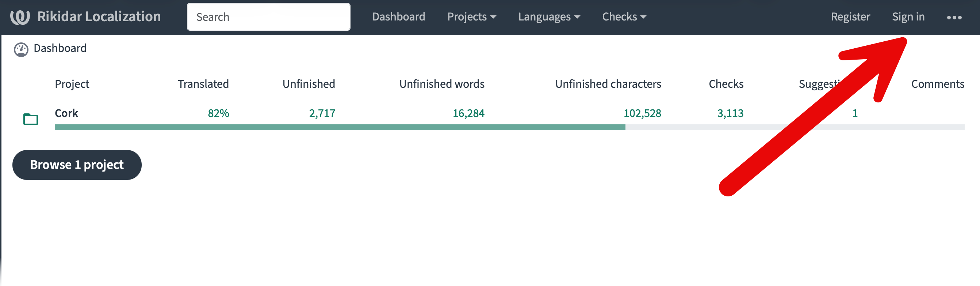Open the 16,284 unfinished words link
This screenshot has width=980, height=286.
tap(468, 113)
